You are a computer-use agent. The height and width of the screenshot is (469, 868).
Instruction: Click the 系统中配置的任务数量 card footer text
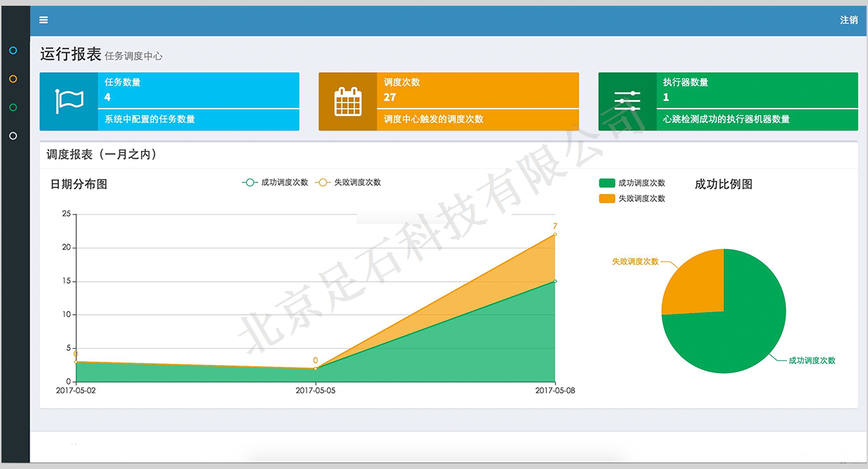click(150, 119)
